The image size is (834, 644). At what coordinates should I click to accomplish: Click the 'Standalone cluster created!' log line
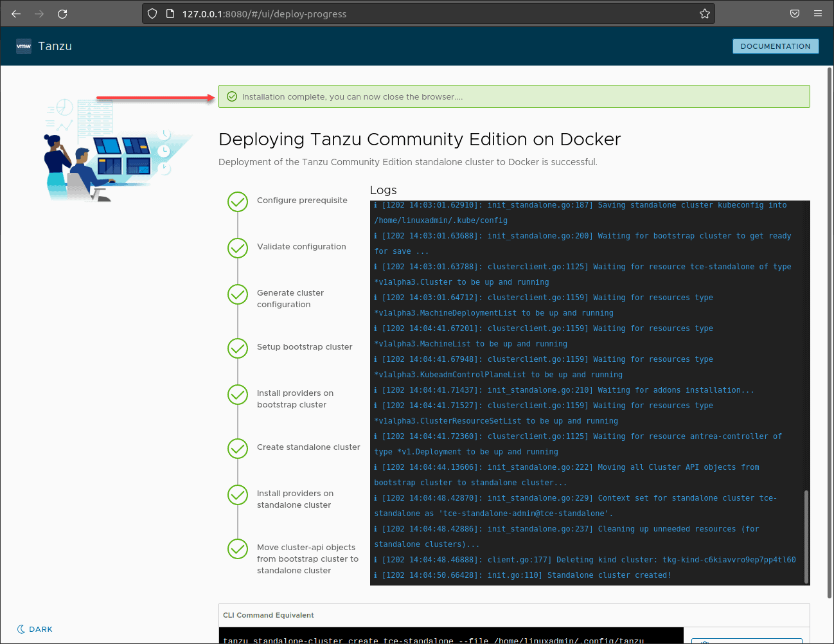(x=522, y=575)
